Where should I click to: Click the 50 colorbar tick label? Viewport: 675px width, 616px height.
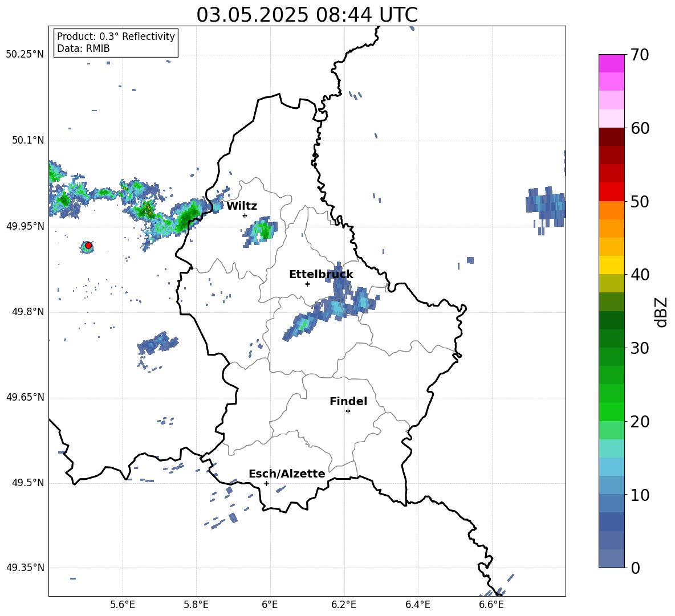[x=640, y=201]
